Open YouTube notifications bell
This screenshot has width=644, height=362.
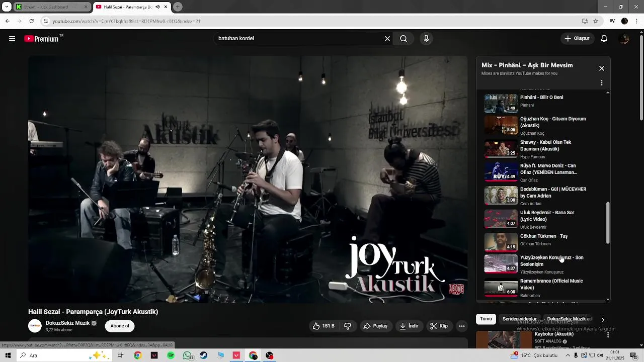coord(604,39)
